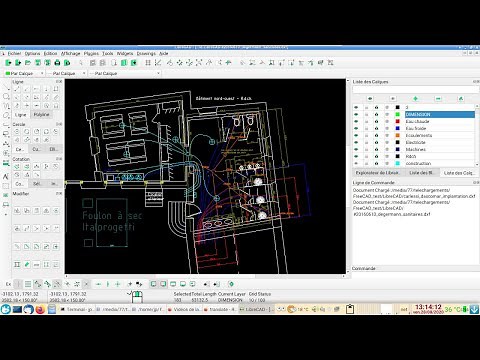Open Firefox from the taskbar

[x=40, y=309]
